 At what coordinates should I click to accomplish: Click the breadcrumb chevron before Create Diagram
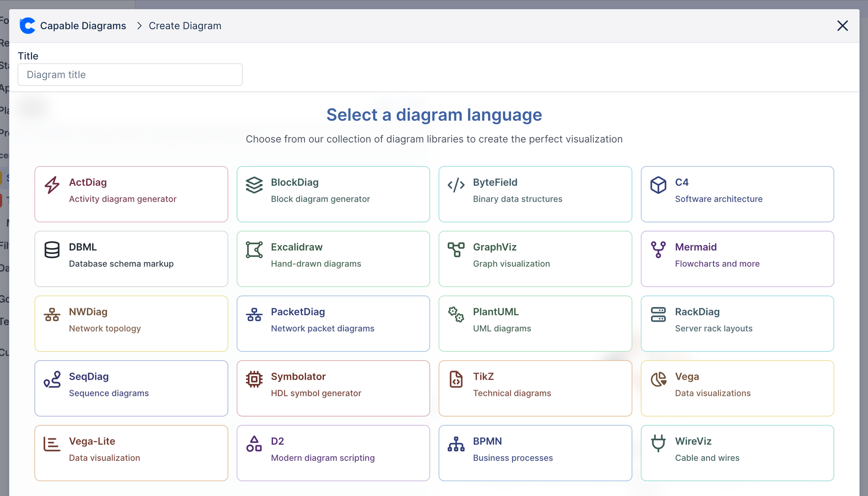139,26
